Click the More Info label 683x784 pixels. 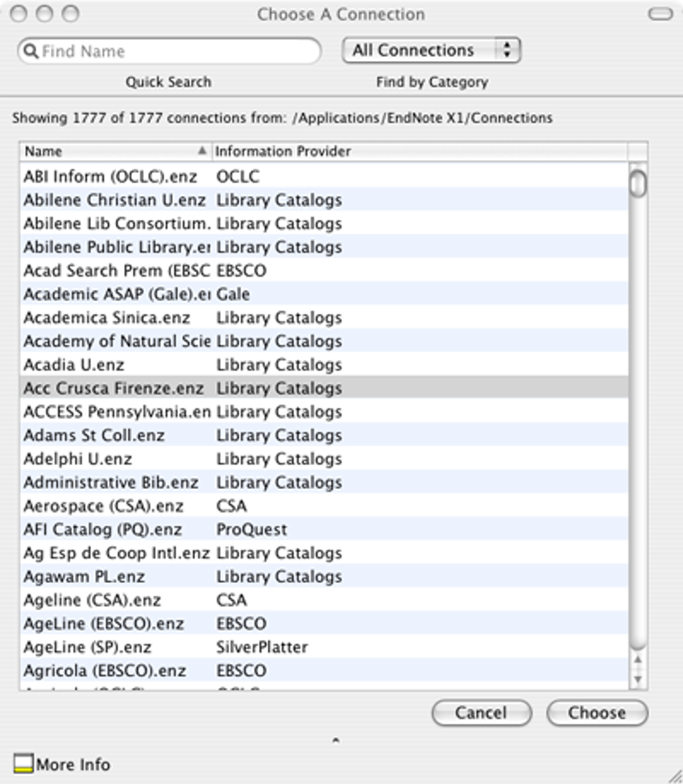(x=73, y=765)
